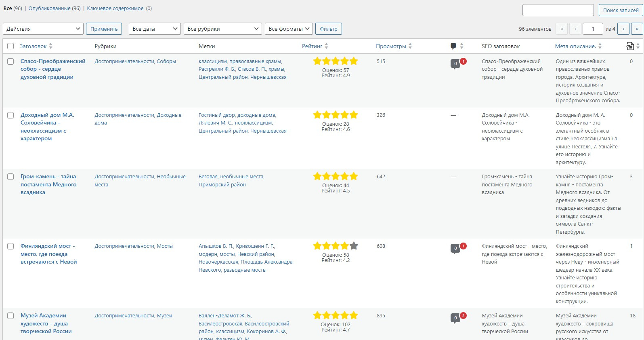Focus the post search text field

(x=558, y=10)
